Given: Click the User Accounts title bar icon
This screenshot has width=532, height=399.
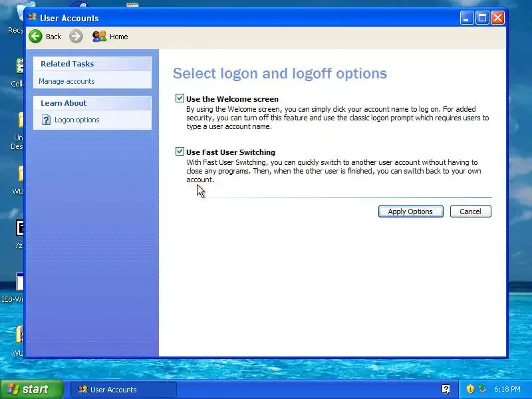Looking at the screenshot, I should (x=32, y=17).
